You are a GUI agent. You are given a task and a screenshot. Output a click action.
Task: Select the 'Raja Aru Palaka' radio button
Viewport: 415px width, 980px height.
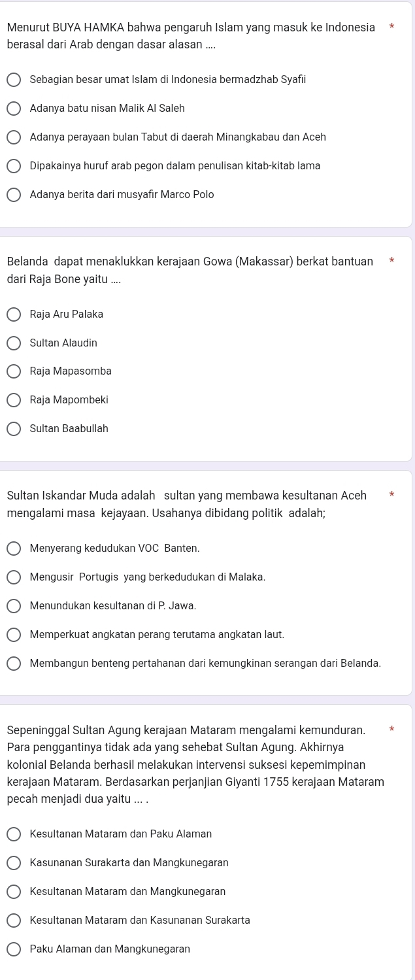[14, 314]
